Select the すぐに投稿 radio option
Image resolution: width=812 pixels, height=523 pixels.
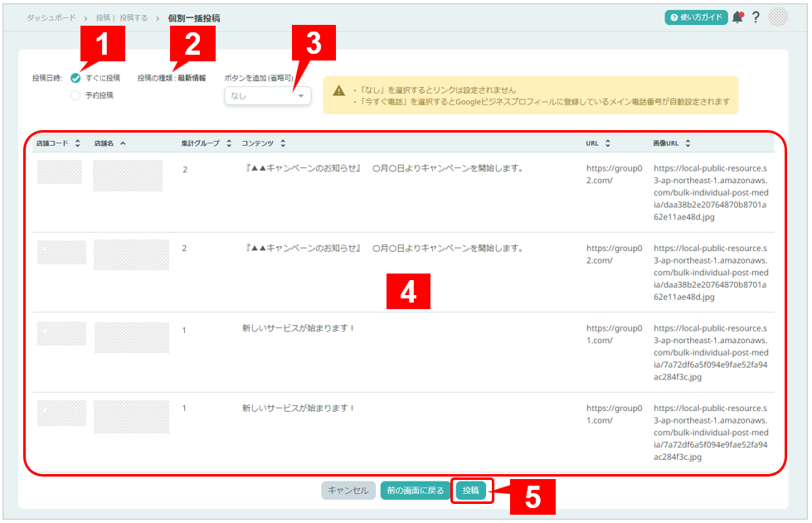coord(75,78)
